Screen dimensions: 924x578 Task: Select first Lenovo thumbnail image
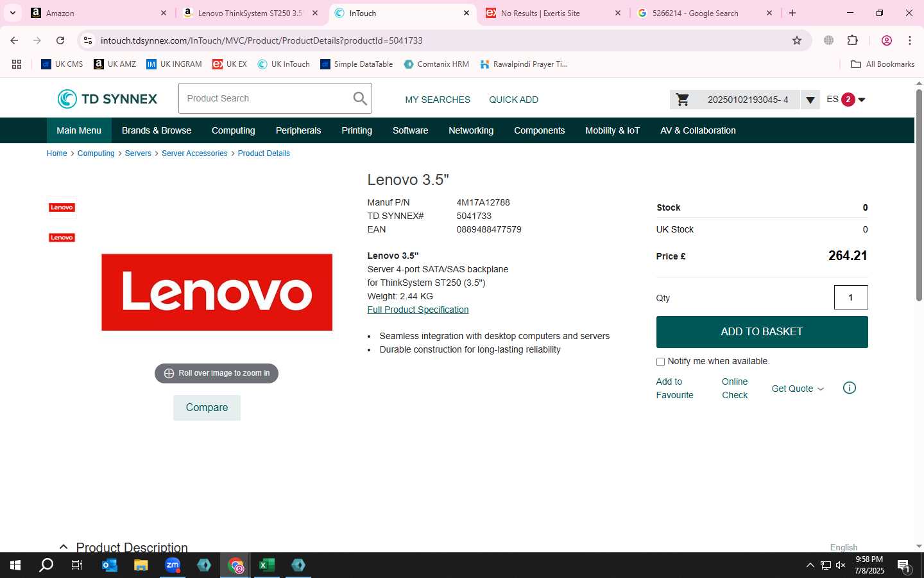tap(62, 207)
